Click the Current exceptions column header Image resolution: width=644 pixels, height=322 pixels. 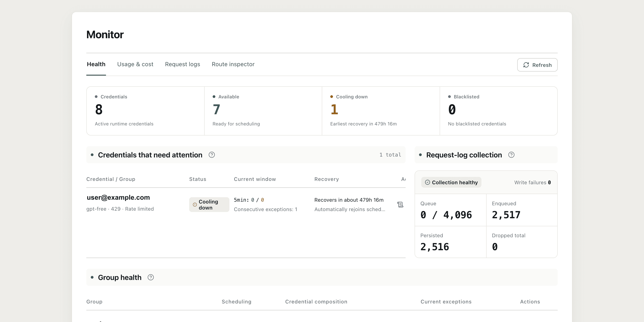(x=446, y=301)
